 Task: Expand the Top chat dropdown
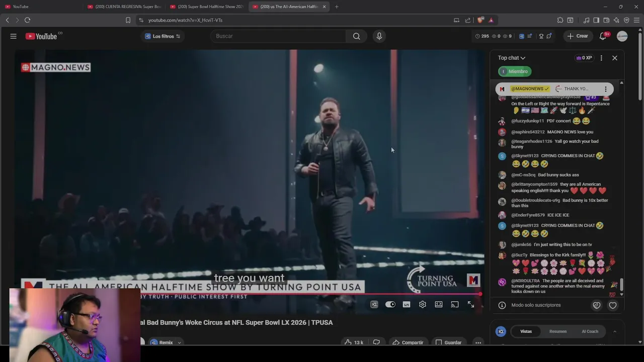click(512, 58)
